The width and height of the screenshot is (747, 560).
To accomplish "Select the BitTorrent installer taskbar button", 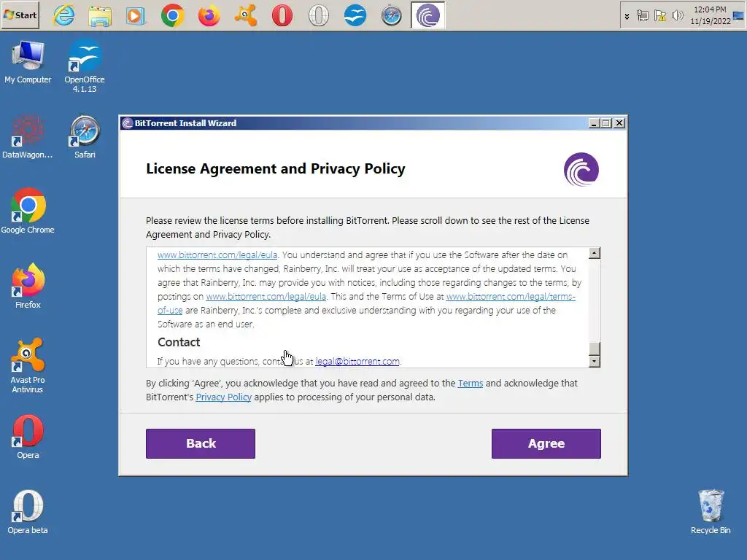I will (x=427, y=15).
